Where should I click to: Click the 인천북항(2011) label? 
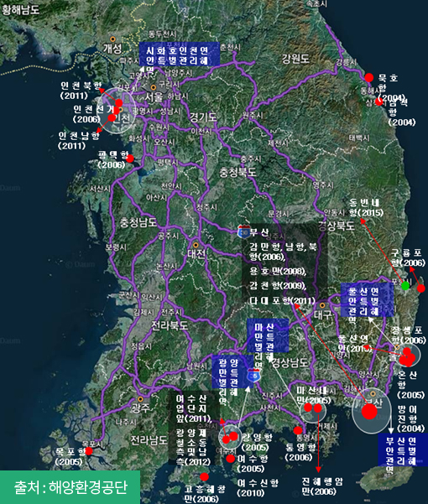click(x=81, y=91)
